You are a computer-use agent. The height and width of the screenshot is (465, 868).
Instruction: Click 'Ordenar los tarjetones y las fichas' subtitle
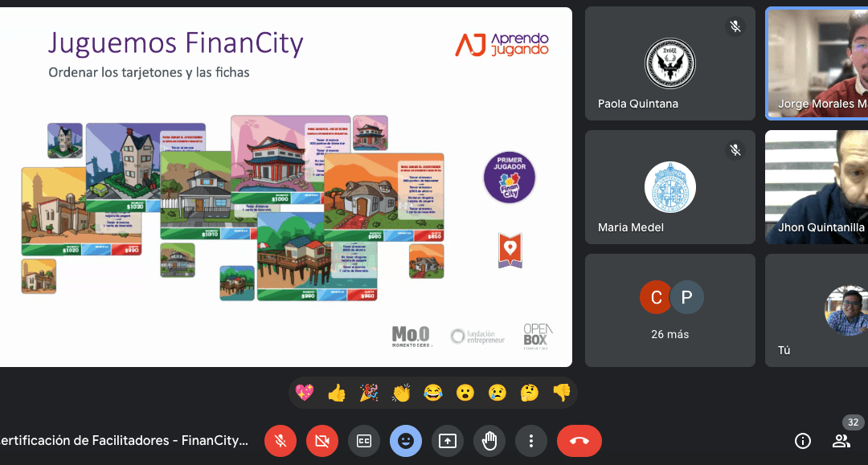pos(149,72)
